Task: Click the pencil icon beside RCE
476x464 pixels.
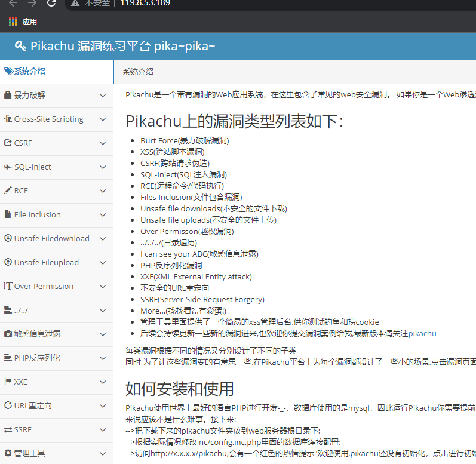Action: (x=8, y=190)
